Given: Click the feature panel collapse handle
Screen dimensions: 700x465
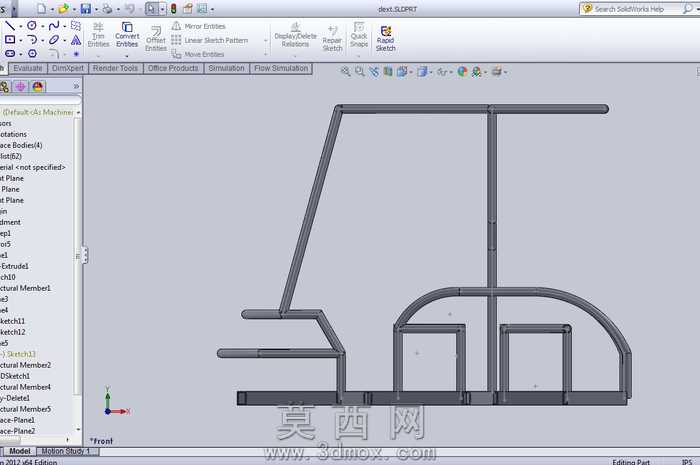Looking at the screenshot, I should (x=84, y=255).
